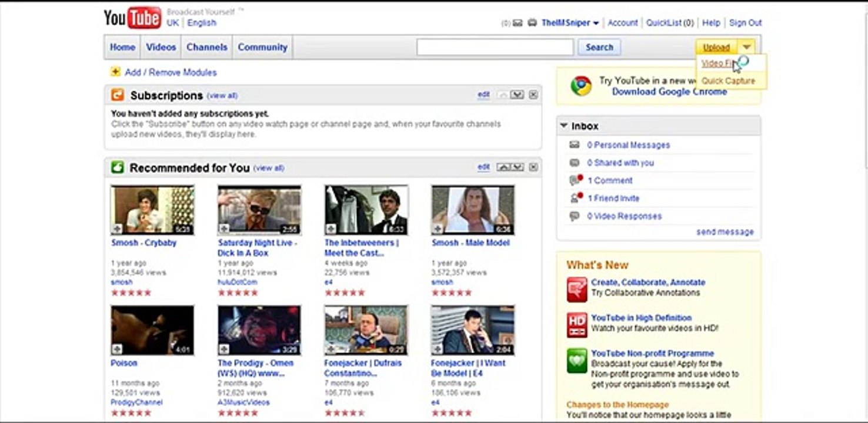This screenshot has width=868, height=423.
Task: Add The Prodigy - Omen to QuickList via plus
Action: pos(224,349)
